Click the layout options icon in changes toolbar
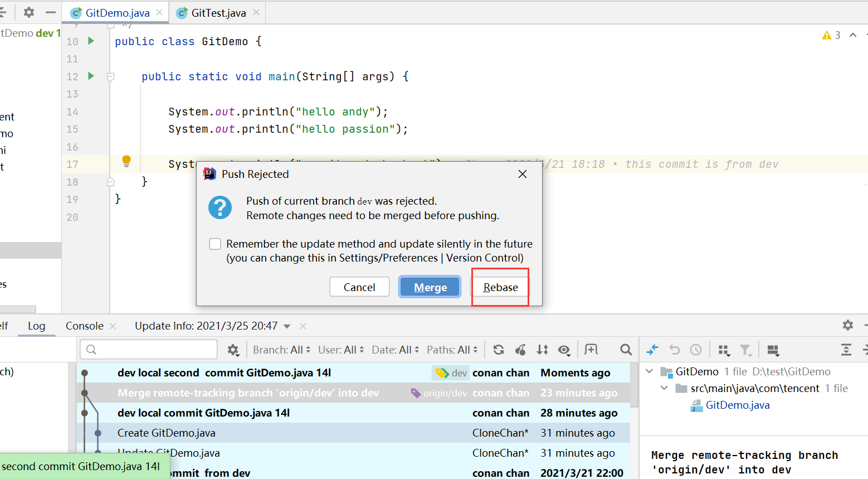 773,350
